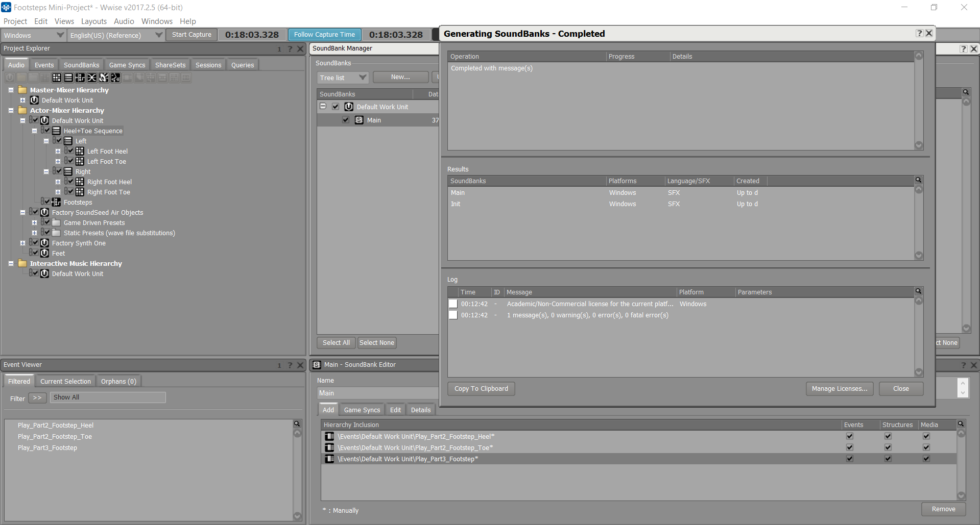Toggle Default Work Unit checkbox in SoundBanks list

click(336, 107)
